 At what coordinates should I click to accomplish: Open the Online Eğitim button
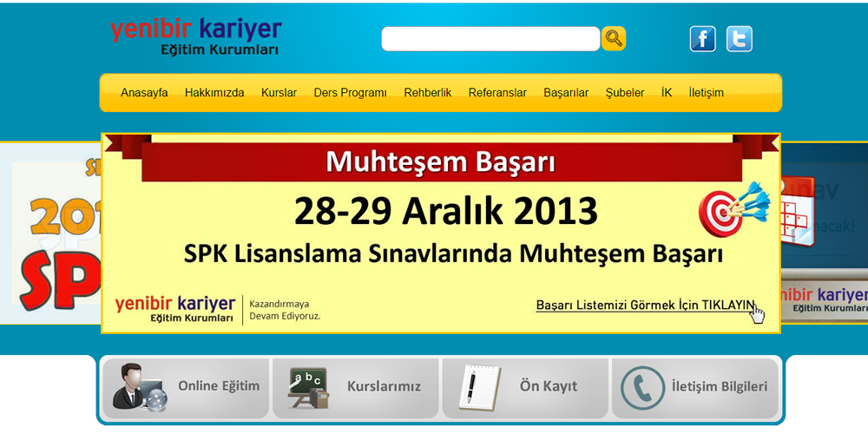[186, 387]
